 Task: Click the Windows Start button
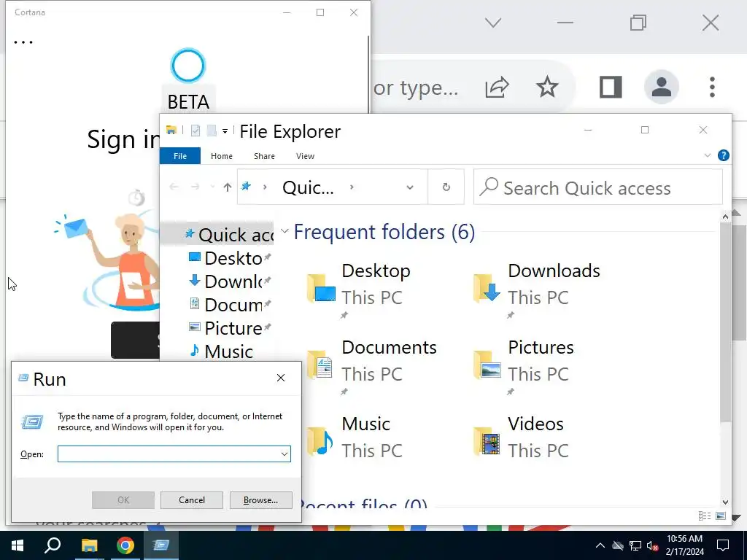coord(18,545)
